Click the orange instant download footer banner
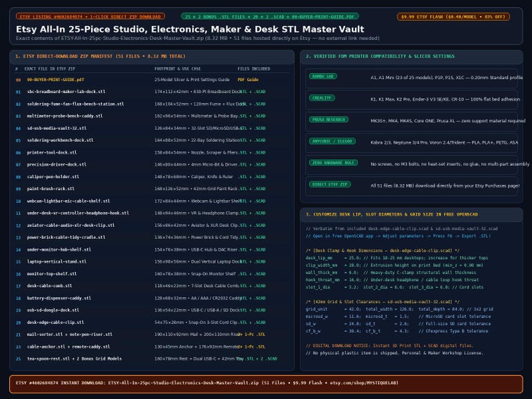Screen dimensions: 532x399 click(x=266, y=384)
